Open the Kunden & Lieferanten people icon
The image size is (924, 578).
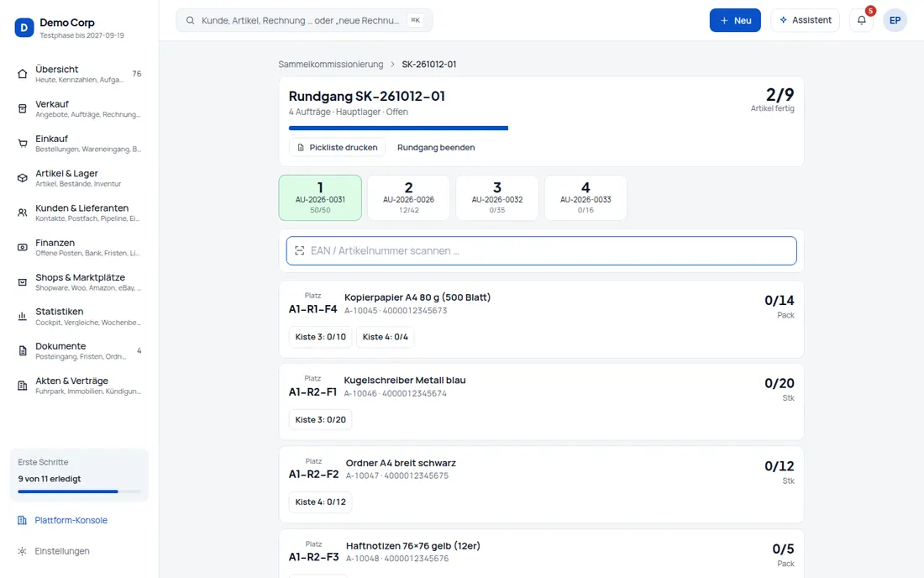coord(23,213)
